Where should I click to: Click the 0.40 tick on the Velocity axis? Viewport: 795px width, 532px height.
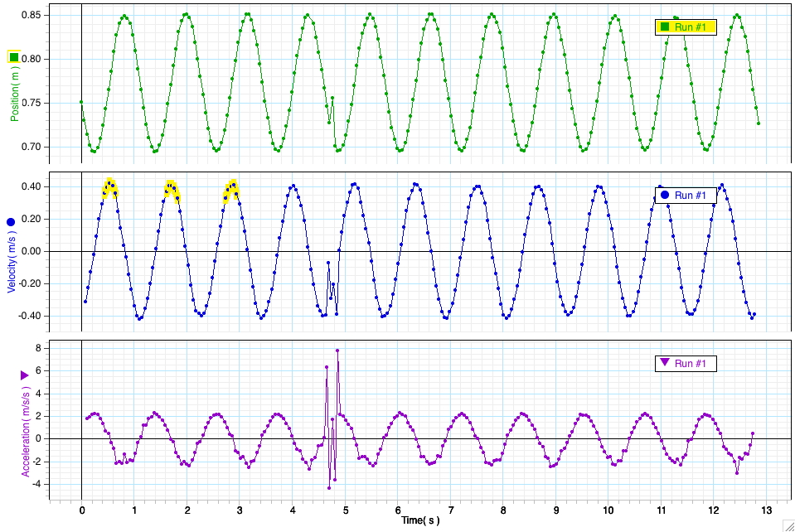(x=31, y=186)
